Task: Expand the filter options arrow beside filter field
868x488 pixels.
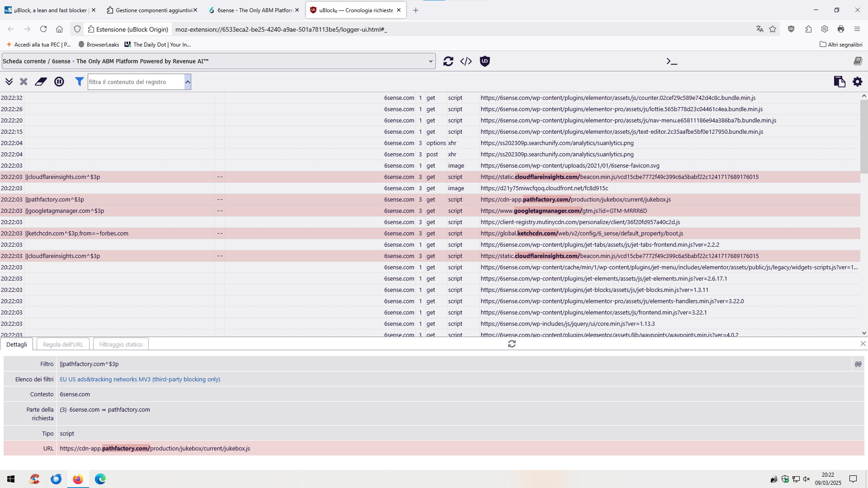Action: (188, 82)
